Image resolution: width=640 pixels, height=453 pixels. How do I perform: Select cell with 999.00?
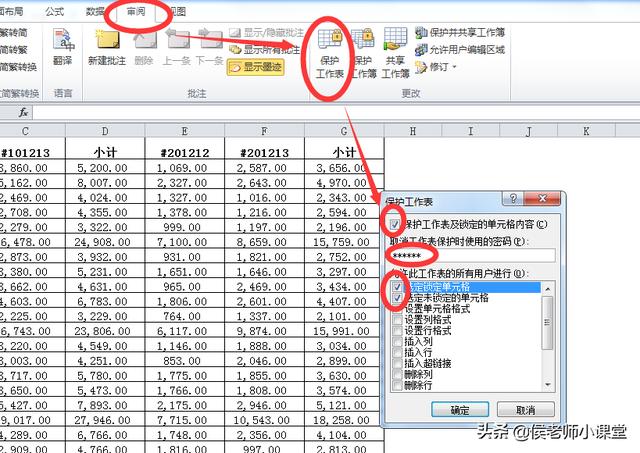pos(184,227)
